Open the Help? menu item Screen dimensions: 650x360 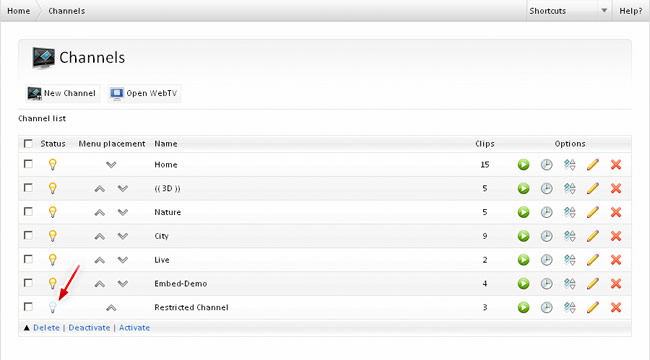[631, 11]
